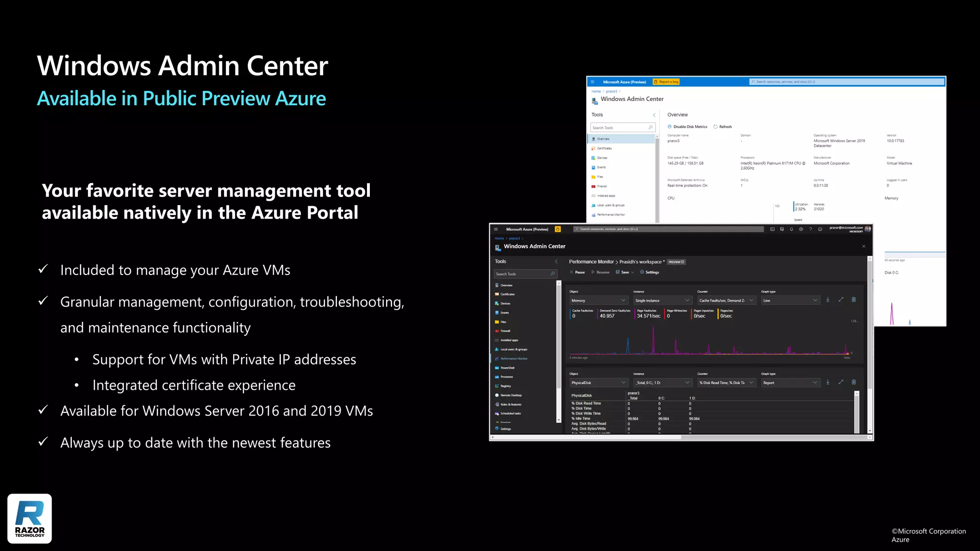Select Certificates in the light Tools list
This screenshot has width=980, height=551.
(x=604, y=148)
